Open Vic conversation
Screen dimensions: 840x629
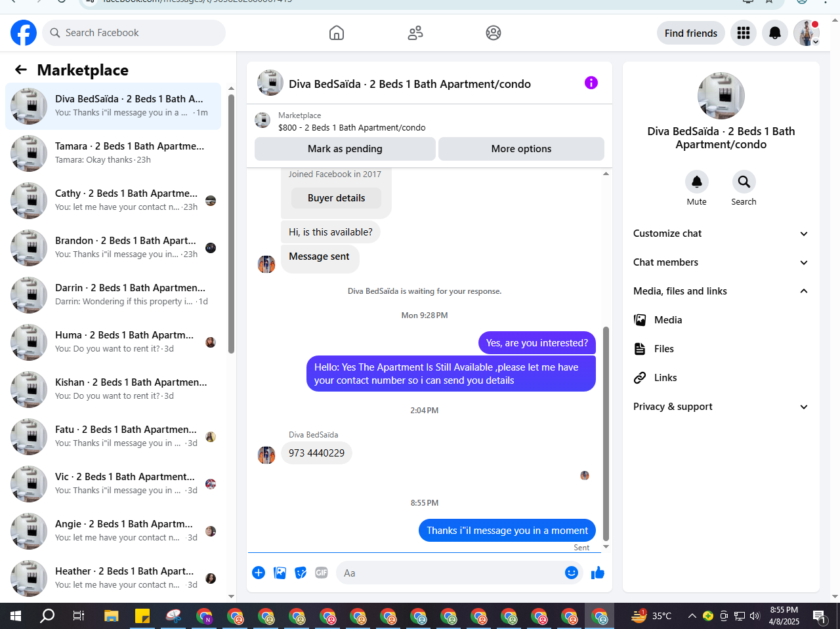[x=113, y=484]
